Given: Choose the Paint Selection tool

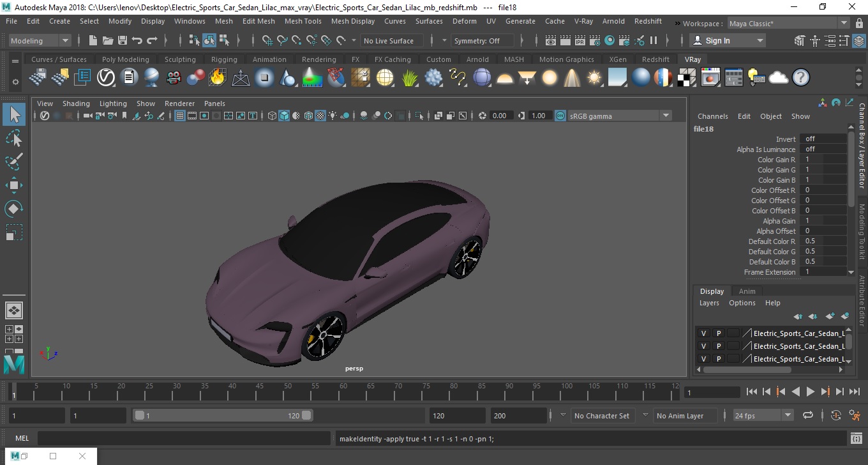Looking at the screenshot, I should 14,162.
